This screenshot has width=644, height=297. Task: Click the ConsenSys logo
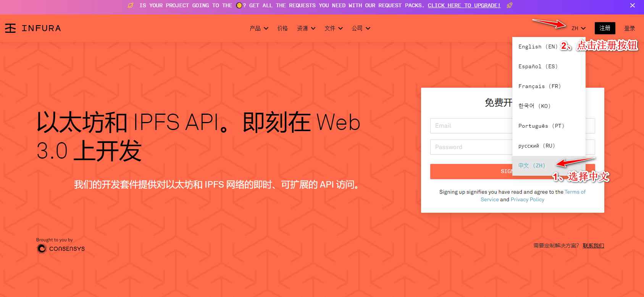[x=61, y=249]
